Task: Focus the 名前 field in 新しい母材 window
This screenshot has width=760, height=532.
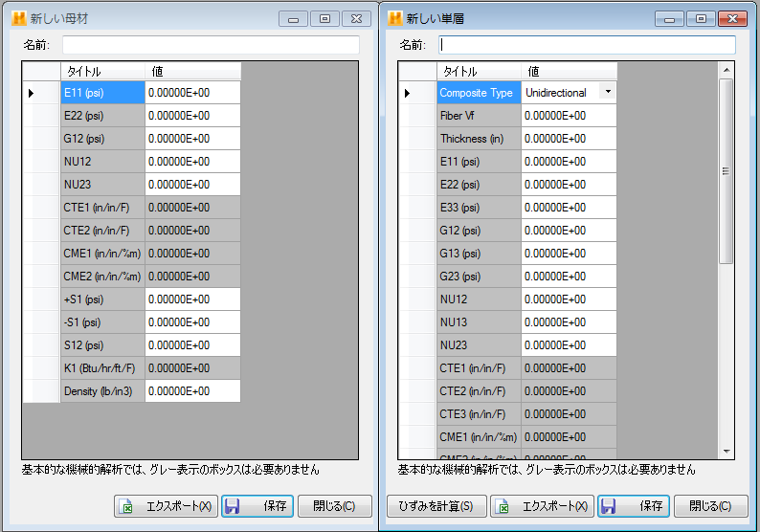Action: point(211,45)
